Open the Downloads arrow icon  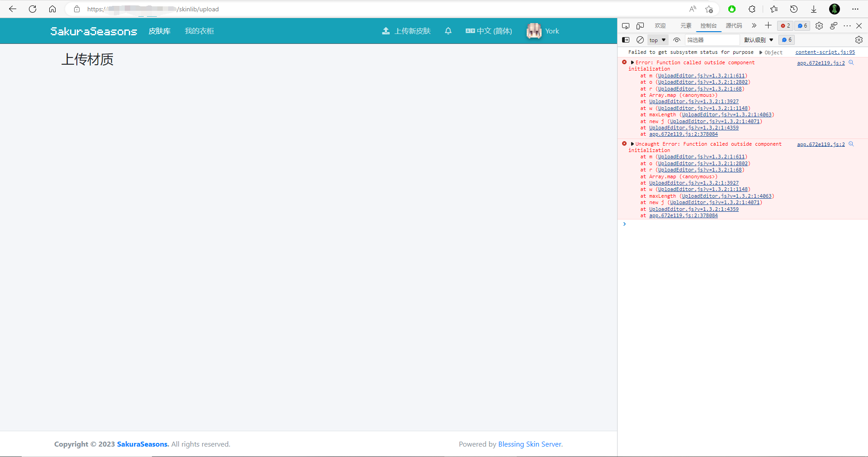tap(814, 9)
